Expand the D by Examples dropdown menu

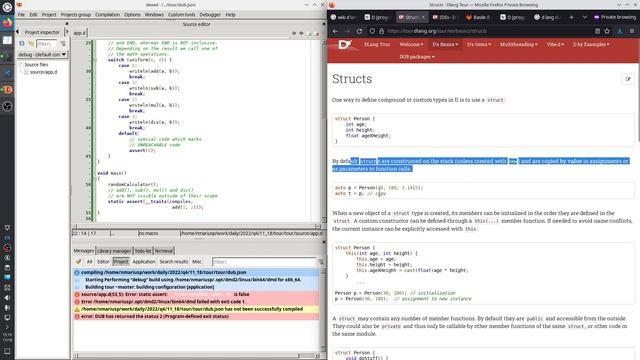pos(591,44)
